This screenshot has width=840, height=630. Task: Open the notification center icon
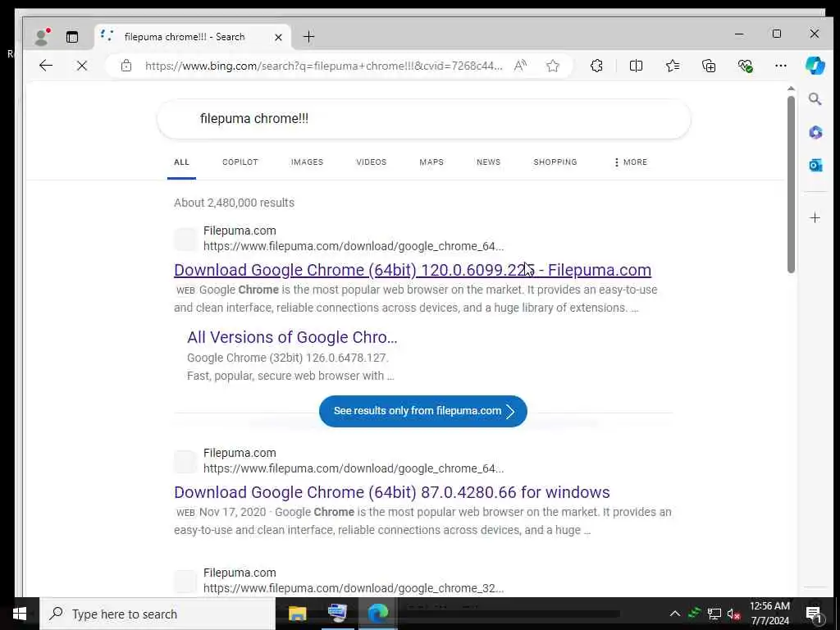813,614
